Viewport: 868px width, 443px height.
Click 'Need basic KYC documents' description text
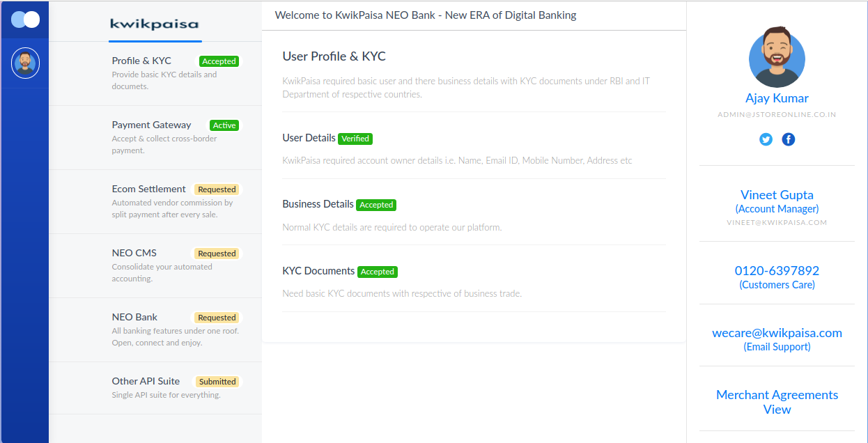402,293
